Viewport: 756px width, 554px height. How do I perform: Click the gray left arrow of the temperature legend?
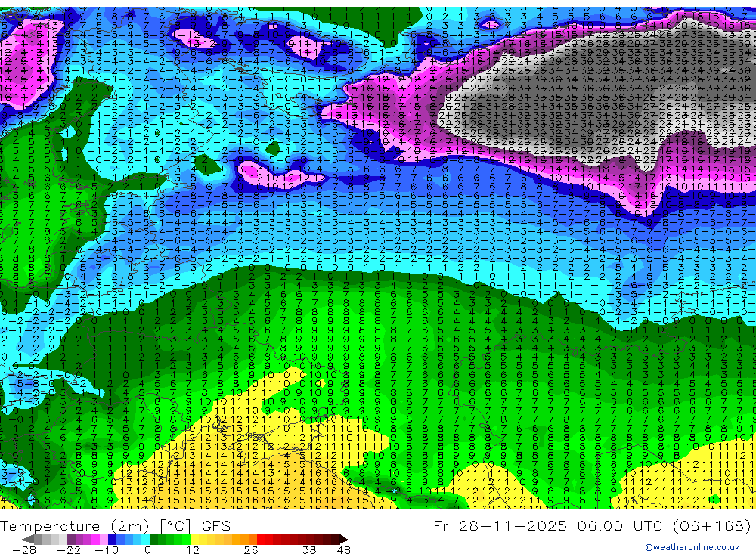(27, 539)
